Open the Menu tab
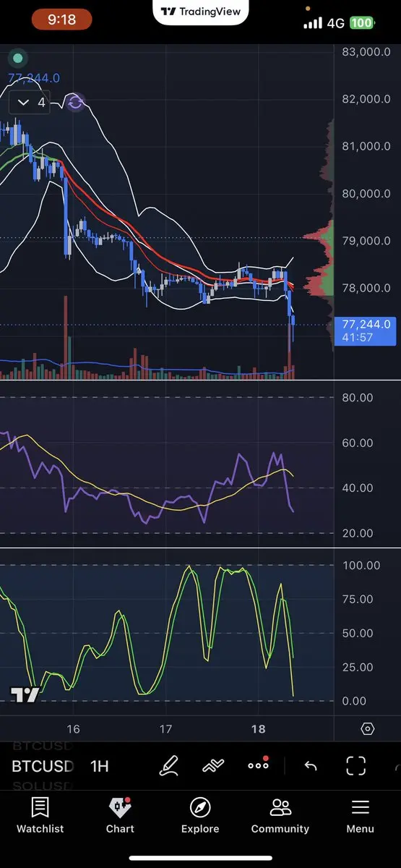The width and height of the screenshot is (401, 868). coord(360,815)
